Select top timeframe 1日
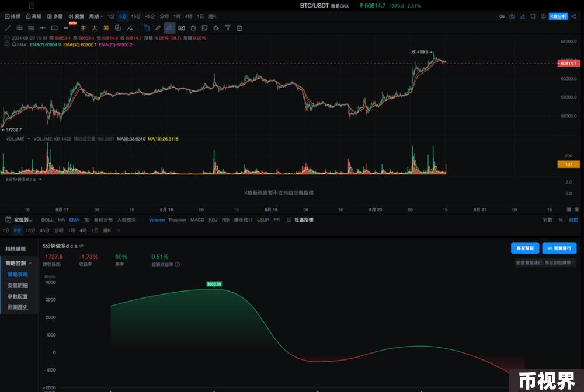Screen dimensions: 584x392 [200, 16]
